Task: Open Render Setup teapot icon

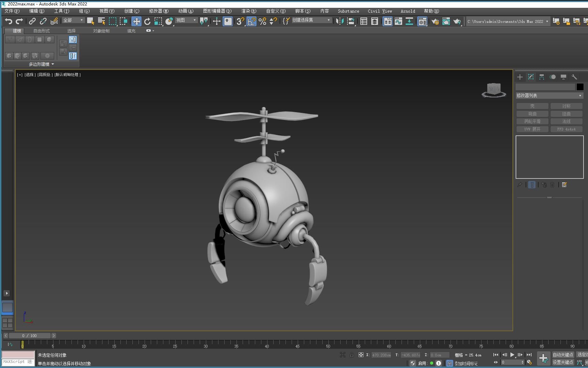Action: 435,21
